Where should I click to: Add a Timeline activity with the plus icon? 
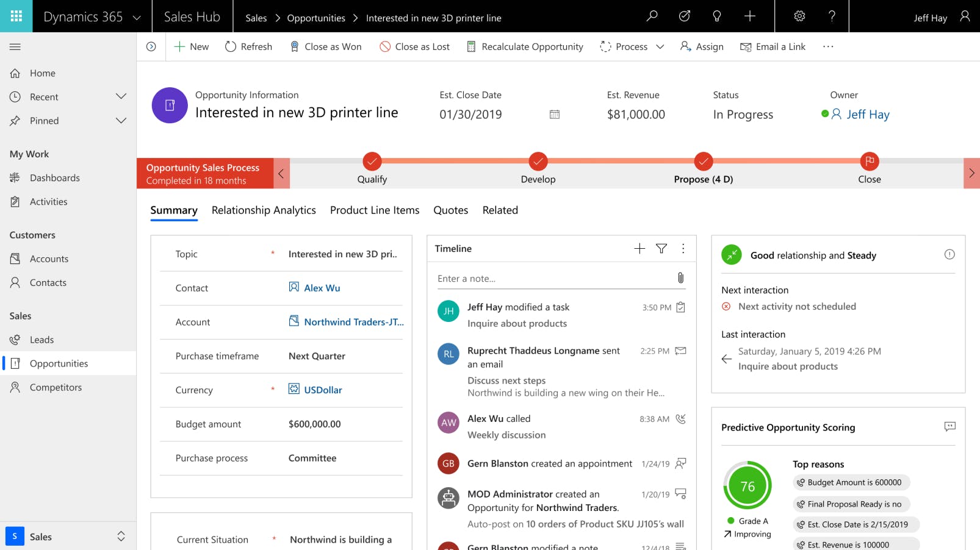tap(639, 248)
